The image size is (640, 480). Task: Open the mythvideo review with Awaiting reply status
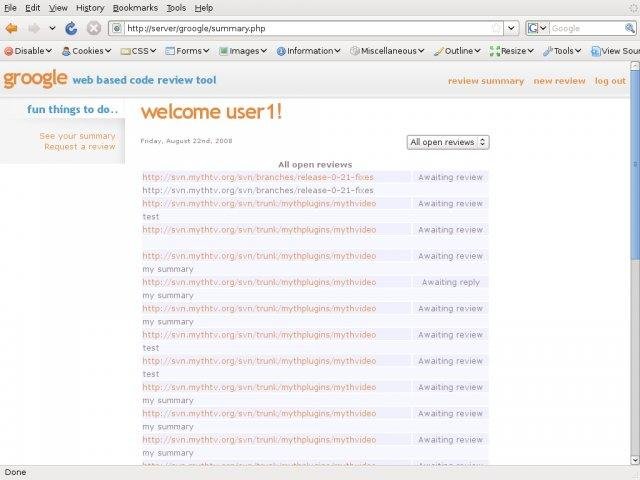tap(259, 282)
